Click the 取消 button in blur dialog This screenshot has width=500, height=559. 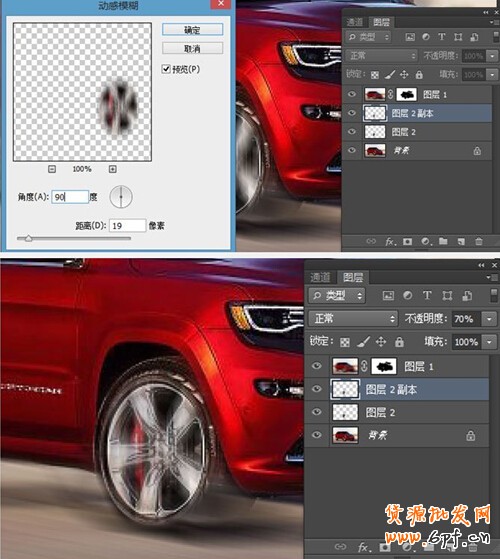click(x=192, y=48)
